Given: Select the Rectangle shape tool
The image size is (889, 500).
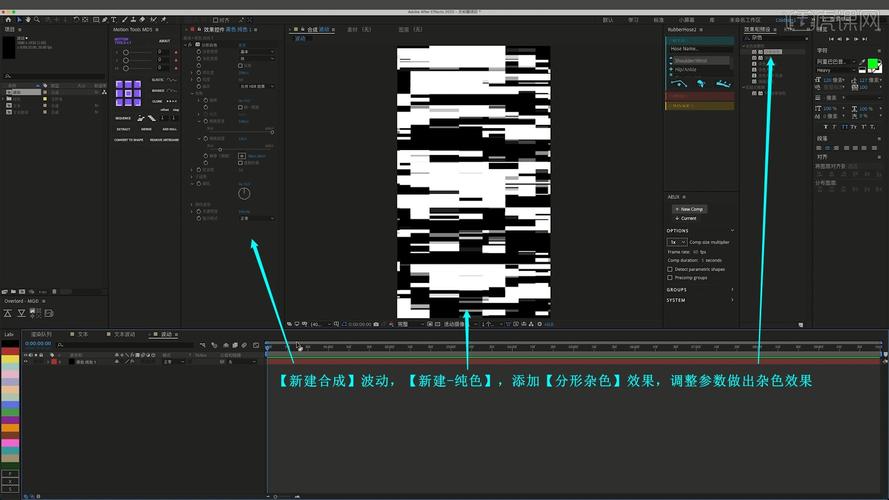Looking at the screenshot, I should [96, 20].
